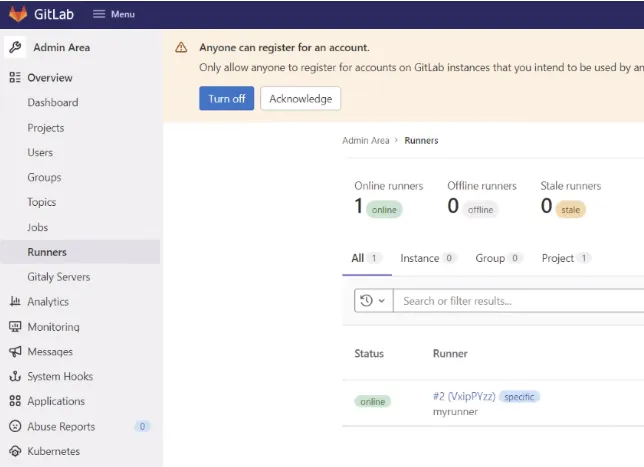Viewport: 644px width, 467px height.
Task: Open the Menu label in top bar
Action: coord(123,14)
